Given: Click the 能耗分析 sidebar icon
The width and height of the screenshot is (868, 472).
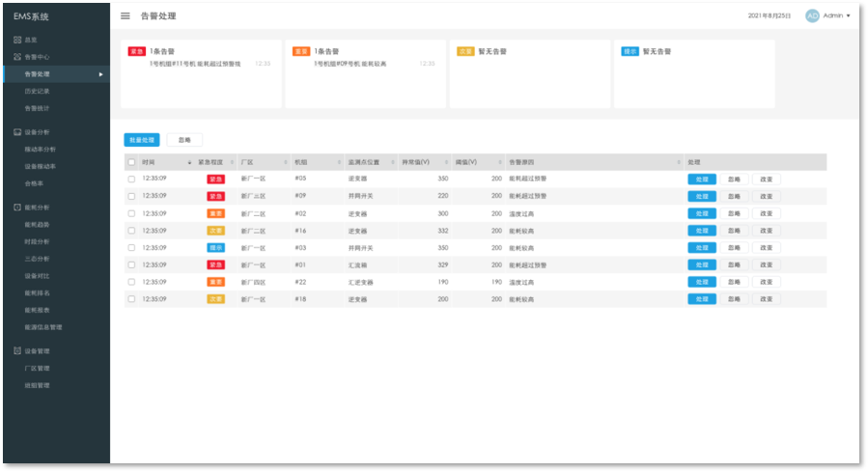Looking at the screenshot, I should coord(17,208).
